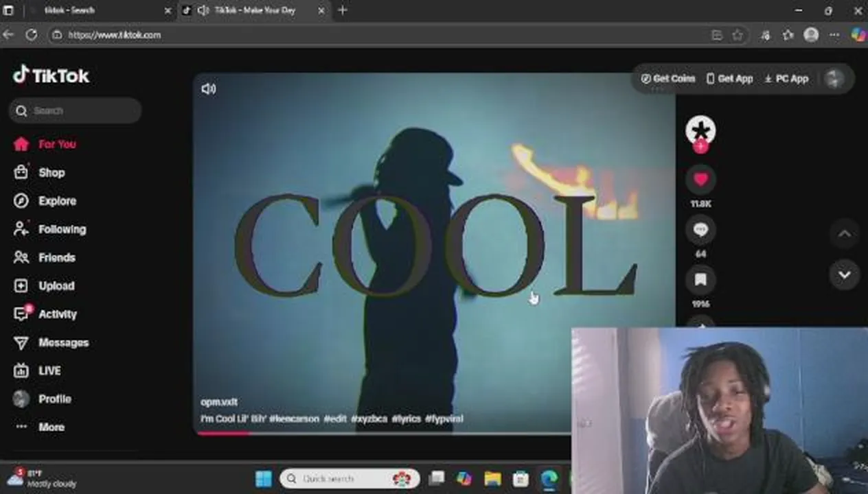This screenshot has height=494, width=868.
Task: Open Microsoft Edge from taskbar
Action: coord(549,478)
